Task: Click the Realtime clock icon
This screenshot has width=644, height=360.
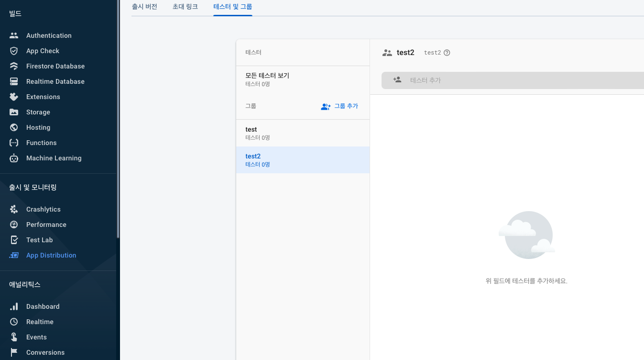Action: tap(14, 322)
